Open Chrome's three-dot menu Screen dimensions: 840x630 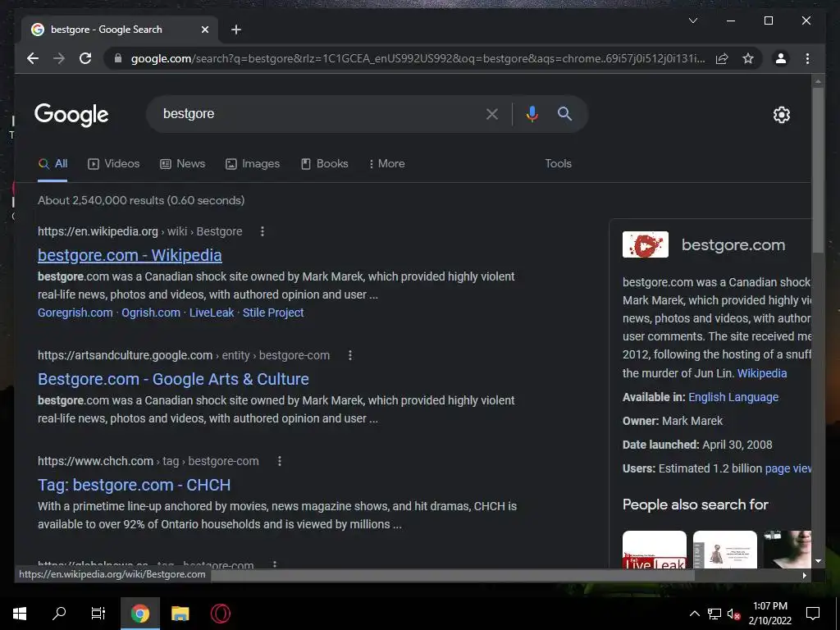[x=807, y=58]
